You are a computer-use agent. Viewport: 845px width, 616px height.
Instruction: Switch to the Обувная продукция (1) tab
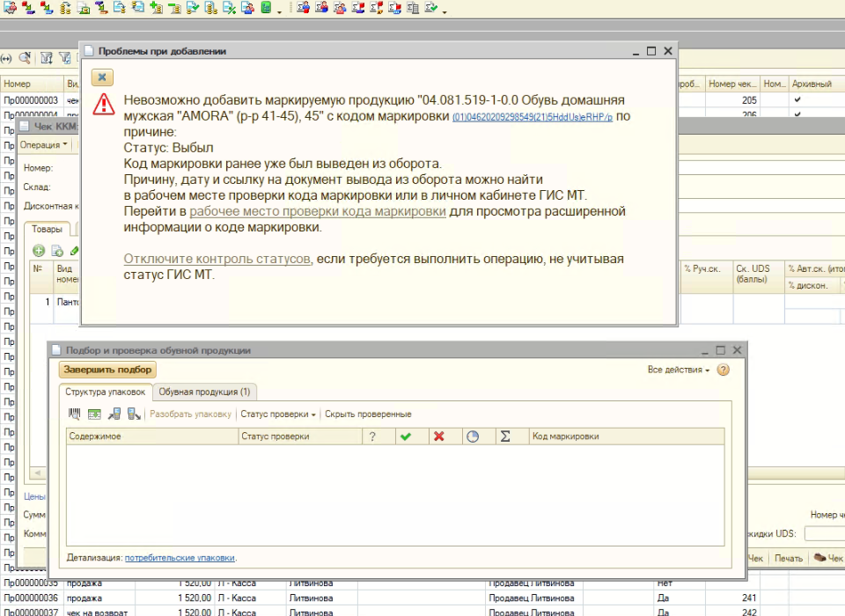coord(204,392)
